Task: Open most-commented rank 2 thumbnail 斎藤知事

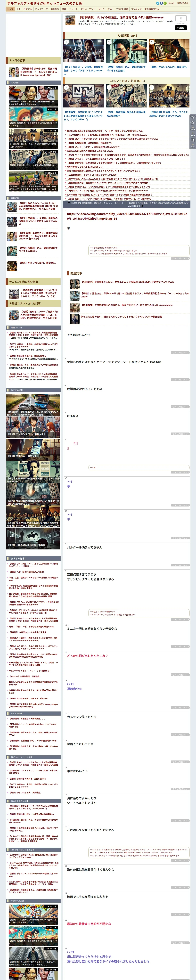Action: (x=126, y=96)
